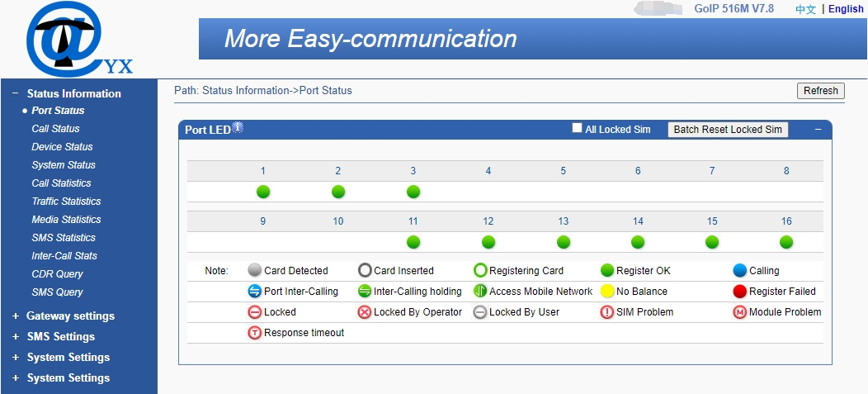Screen dimensions: 868x394
Task: Click the Registering Card green ring icon
Action: (x=480, y=270)
